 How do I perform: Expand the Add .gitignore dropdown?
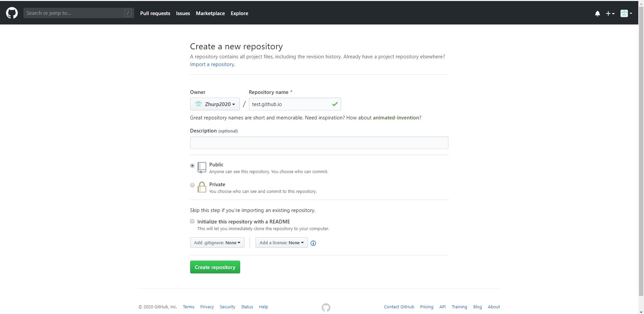click(x=217, y=243)
